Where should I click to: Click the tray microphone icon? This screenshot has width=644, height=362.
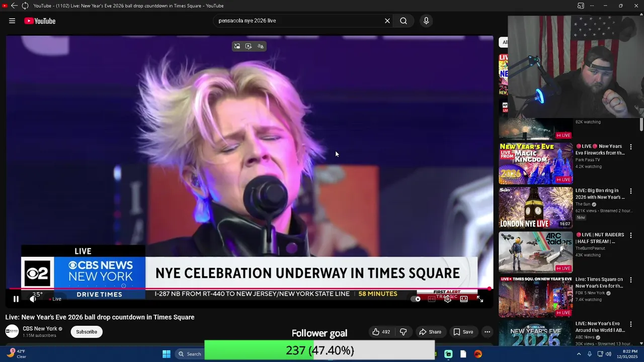coord(589,354)
